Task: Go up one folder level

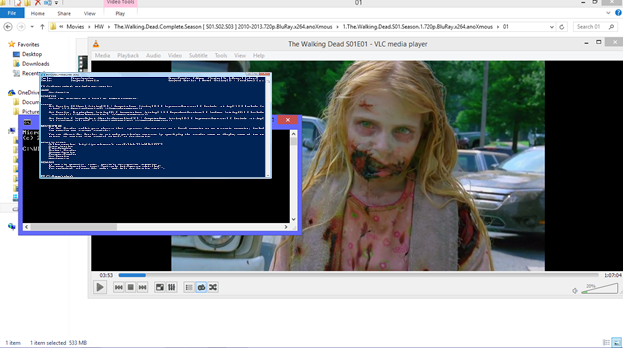Action: [x=42, y=27]
